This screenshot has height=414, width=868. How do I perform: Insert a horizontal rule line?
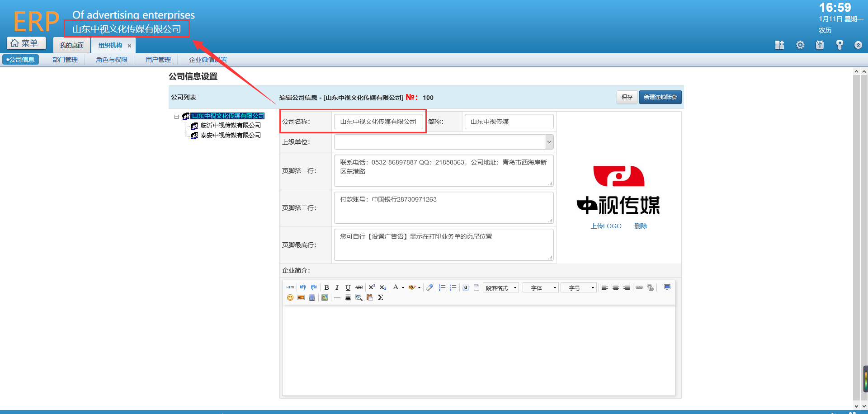(x=337, y=297)
